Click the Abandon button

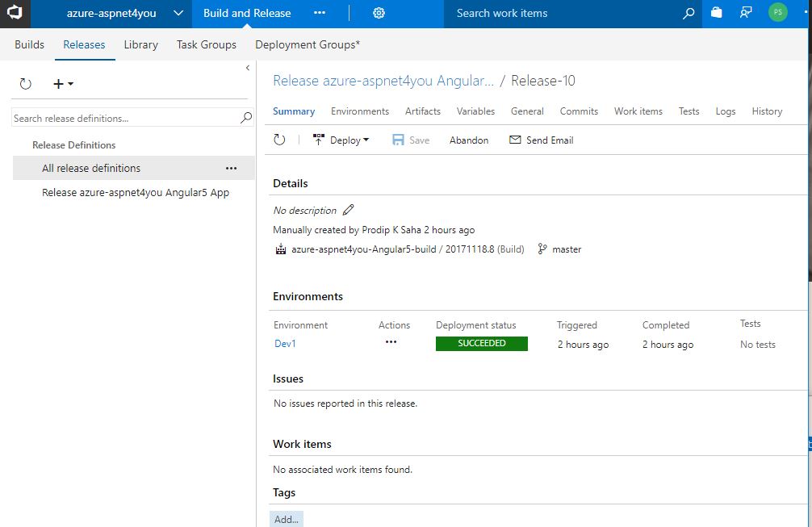click(469, 140)
